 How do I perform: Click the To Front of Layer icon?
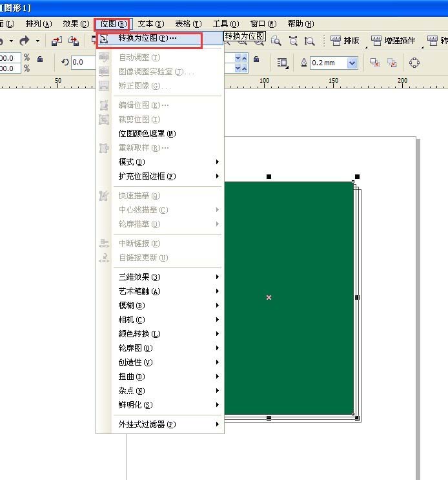pos(375,63)
